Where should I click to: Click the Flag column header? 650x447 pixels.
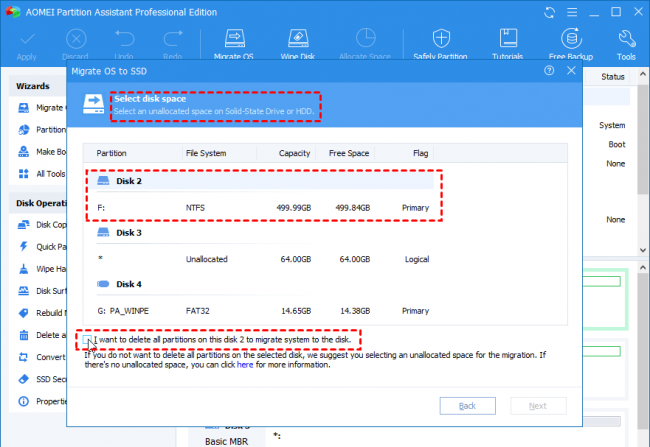tap(404, 153)
